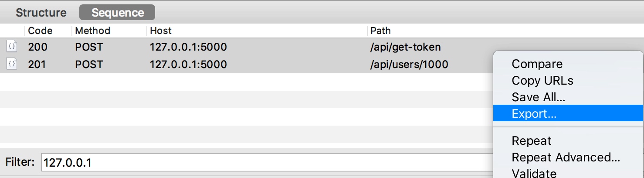
Task: Sort by the Code column header
Action: coord(40,31)
